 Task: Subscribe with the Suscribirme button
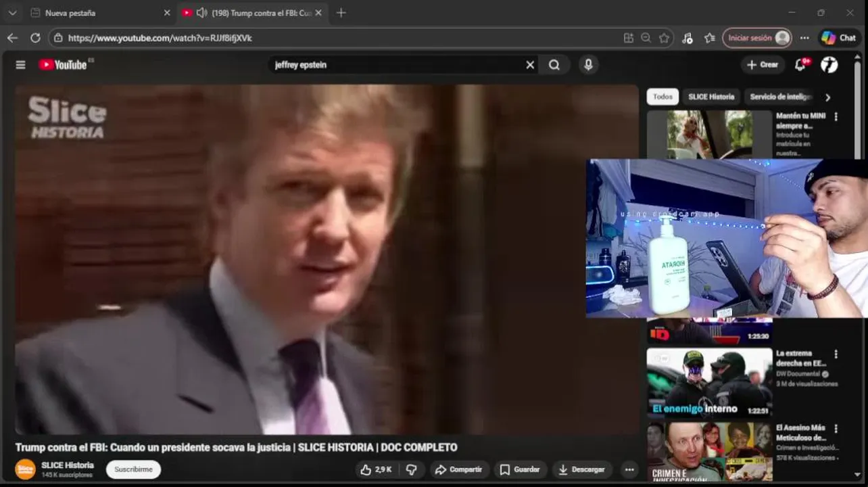pos(133,469)
